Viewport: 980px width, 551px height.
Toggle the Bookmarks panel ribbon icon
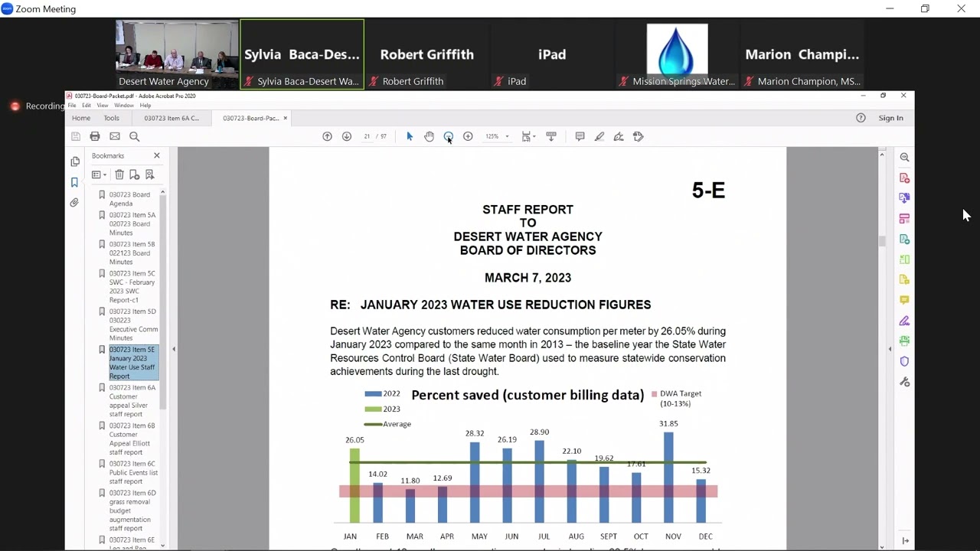75,182
